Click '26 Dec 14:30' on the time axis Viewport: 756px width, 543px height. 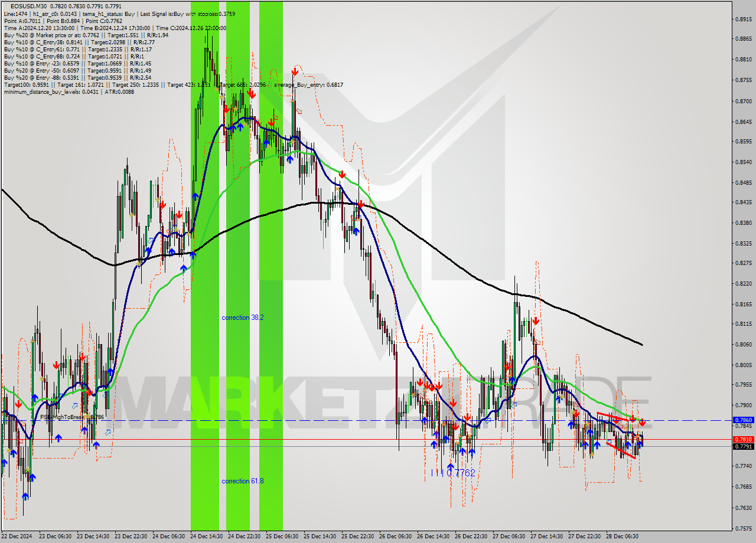pyautogui.click(x=433, y=537)
